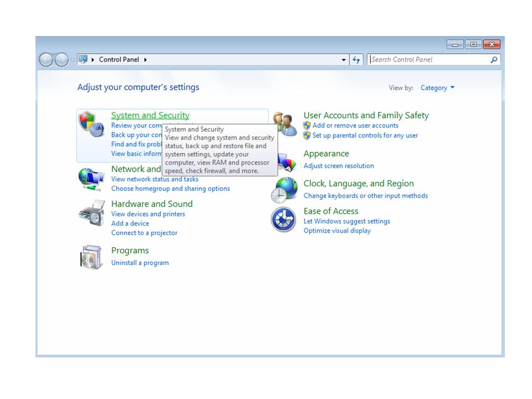Click Optimize visual display link
Viewport: 532px width, 399px height.
click(337, 231)
